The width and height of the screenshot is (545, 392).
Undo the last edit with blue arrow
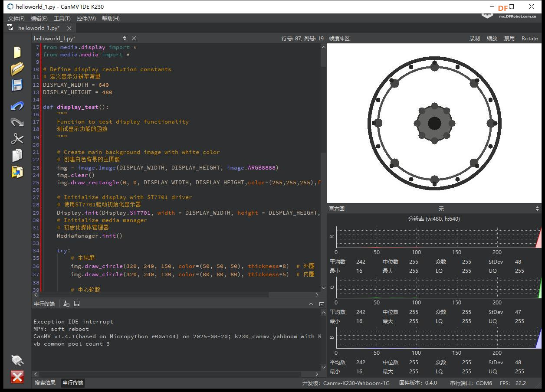coord(17,106)
